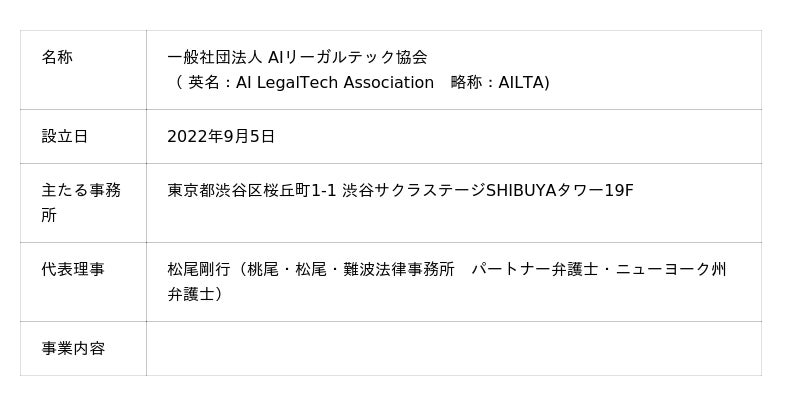Select the name 松尾剛行

click(x=199, y=269)
